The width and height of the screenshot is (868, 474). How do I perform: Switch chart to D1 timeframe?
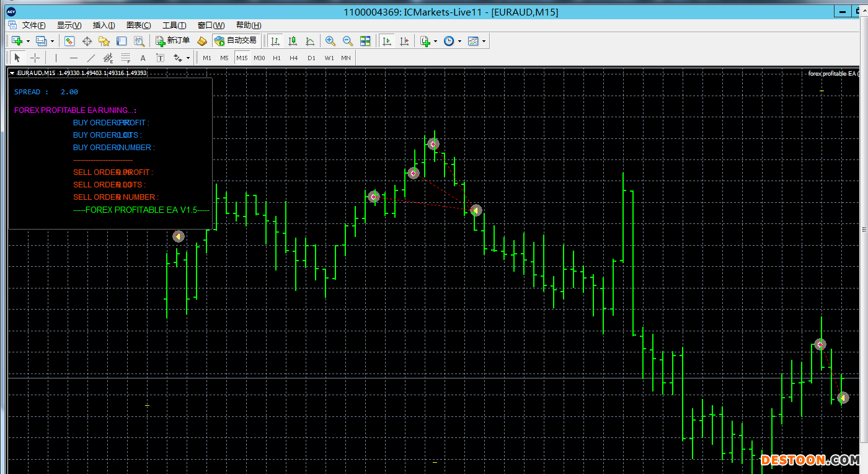[311, 58]
